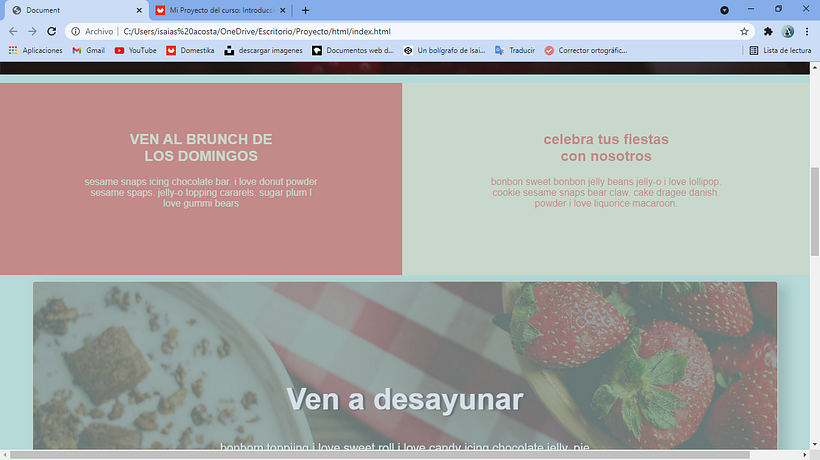Bookmark this page with the star icon
Image resolution: width=820 pixels, height=460 pixels.
[744, 31]
